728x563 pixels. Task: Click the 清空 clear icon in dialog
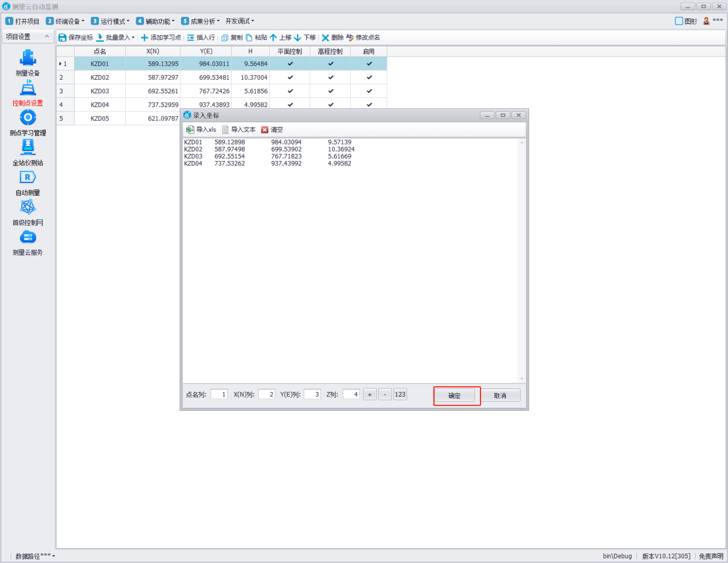(x=265, y=130)
